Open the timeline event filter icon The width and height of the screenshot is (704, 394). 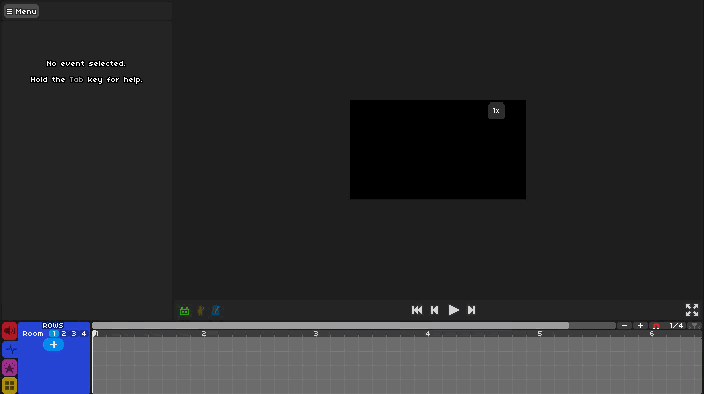[695, 326]
